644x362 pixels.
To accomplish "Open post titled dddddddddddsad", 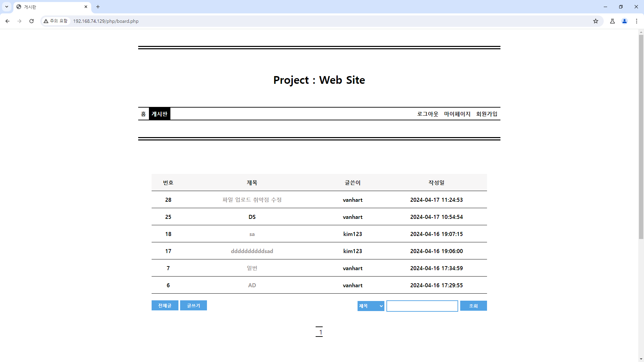I will pos(252,251).
